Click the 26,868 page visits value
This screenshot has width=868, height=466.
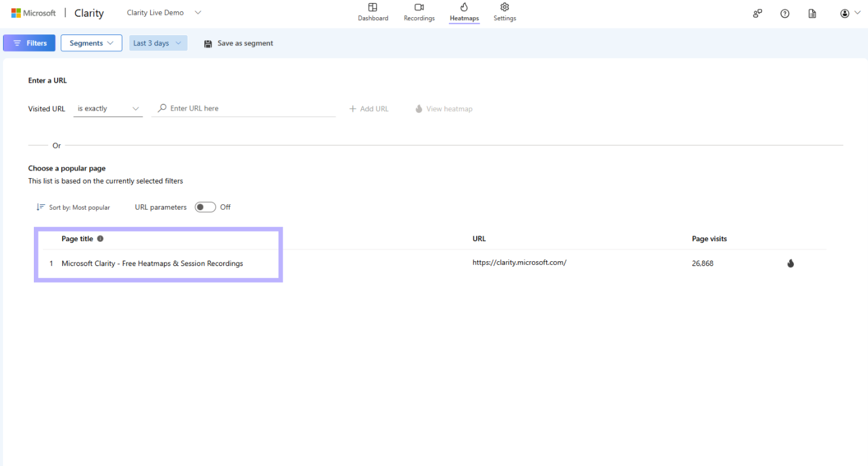[702, 264]
